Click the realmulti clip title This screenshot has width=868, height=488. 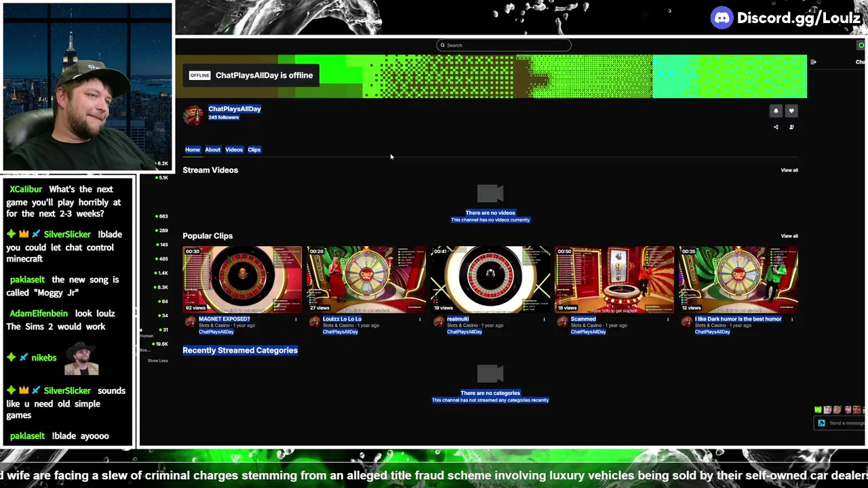pos(458,319)
